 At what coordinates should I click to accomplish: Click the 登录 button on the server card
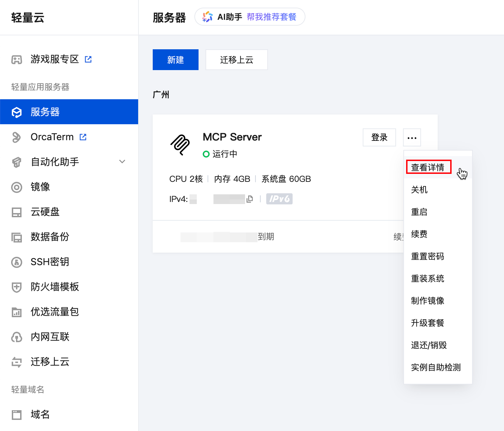[379, 137]
